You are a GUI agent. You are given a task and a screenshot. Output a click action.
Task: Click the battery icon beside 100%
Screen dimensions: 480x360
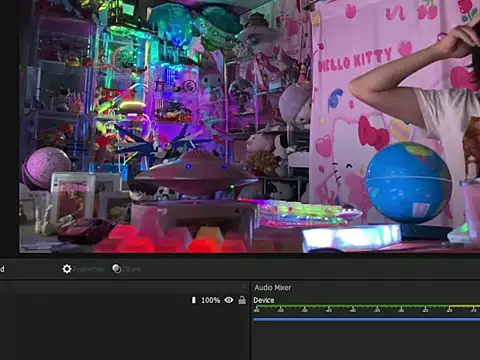194,300
